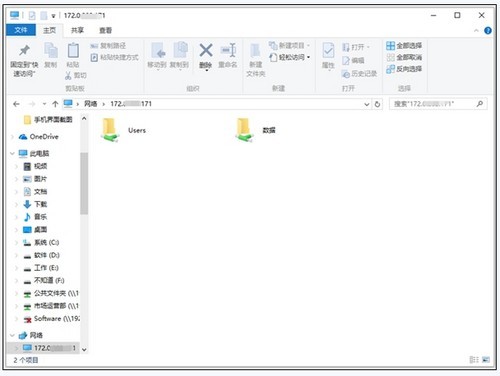
Task: Click the search magnifier icon
Action: click(480, 104)
